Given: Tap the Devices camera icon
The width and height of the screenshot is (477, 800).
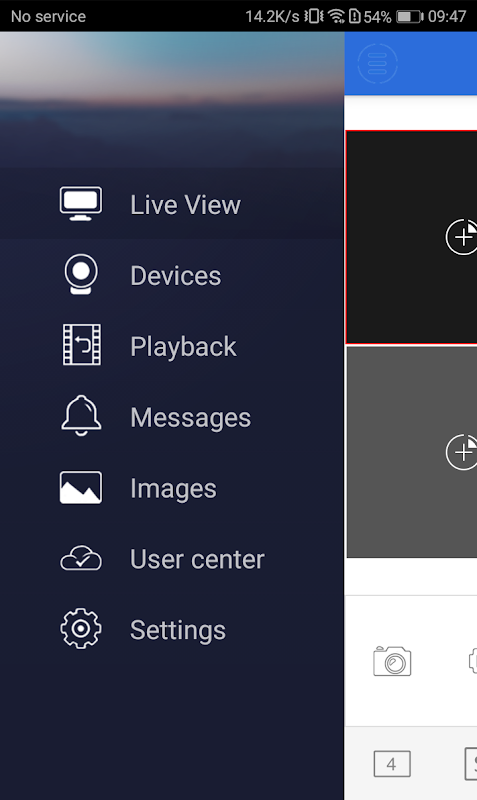Looking at the screenshot, I should coord(81,274).
